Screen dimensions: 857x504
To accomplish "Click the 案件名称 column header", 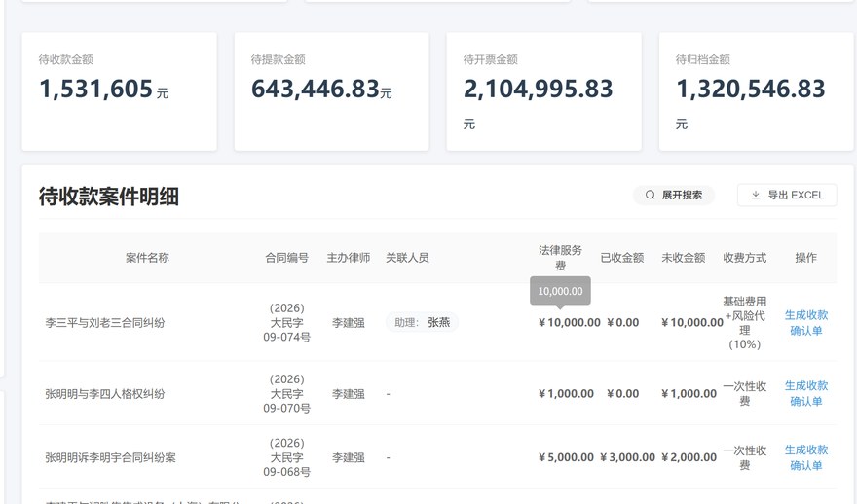I will point(147,258).
